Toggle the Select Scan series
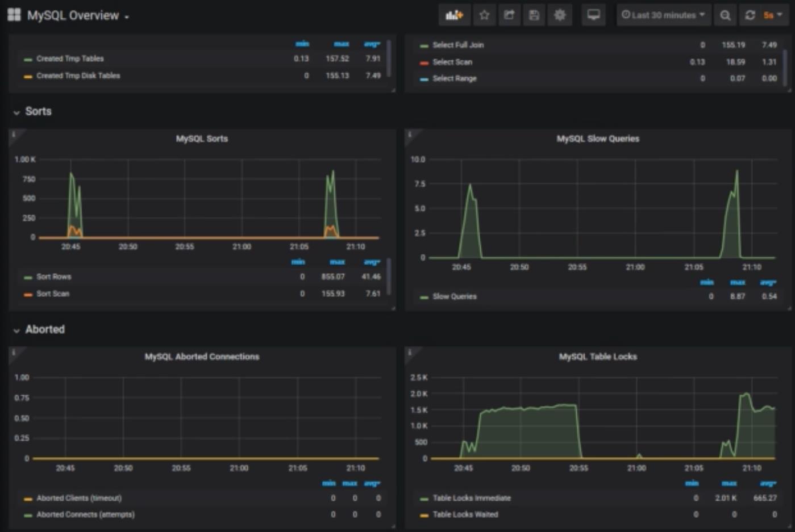 pos(452,62)
